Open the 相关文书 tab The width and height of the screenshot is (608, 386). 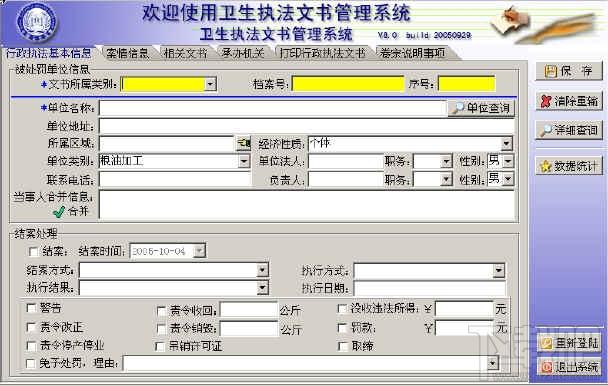coord(185,53)
